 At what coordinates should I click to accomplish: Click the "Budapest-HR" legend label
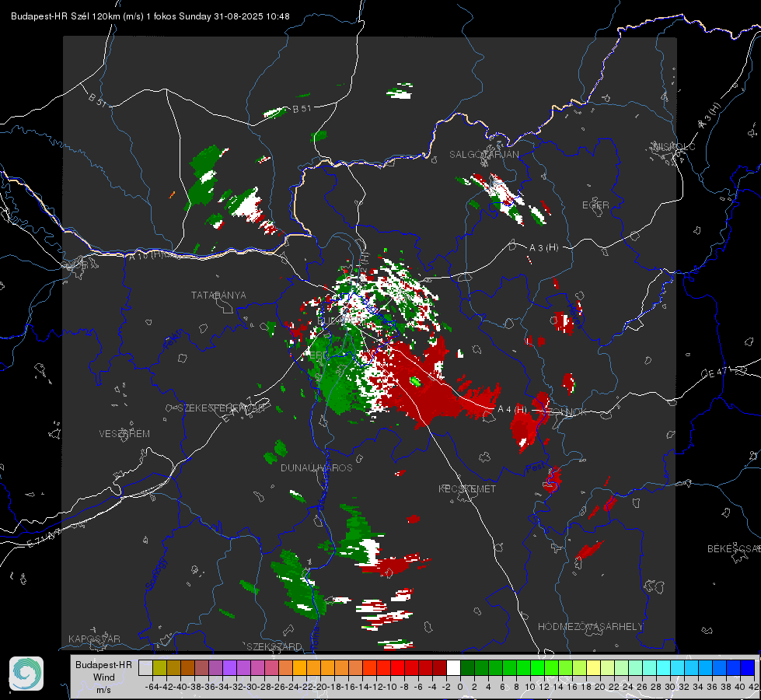point(103,664)
